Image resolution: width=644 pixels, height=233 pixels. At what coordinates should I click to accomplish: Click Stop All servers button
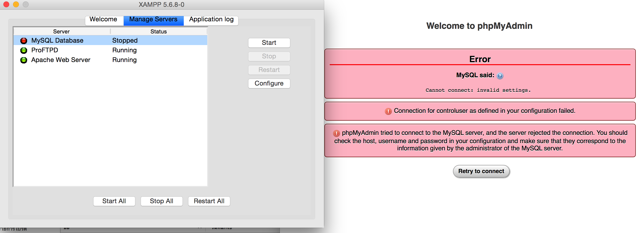[x=161, y=201]
